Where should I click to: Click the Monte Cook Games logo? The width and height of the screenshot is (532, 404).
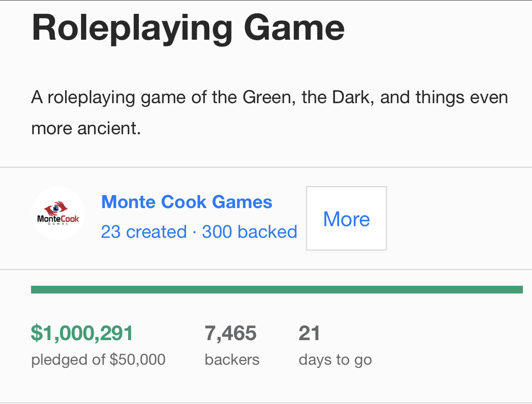click(x=58, y=213)
